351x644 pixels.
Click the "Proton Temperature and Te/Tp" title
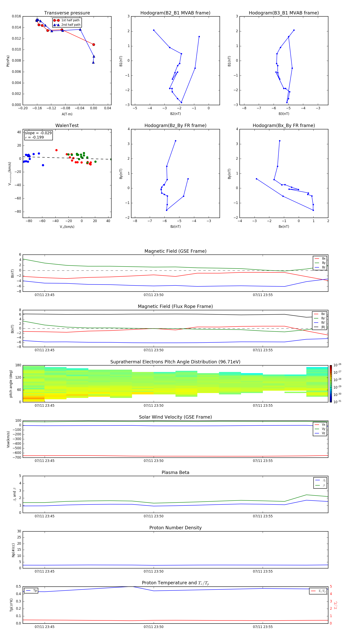click(x=175, y=583)
